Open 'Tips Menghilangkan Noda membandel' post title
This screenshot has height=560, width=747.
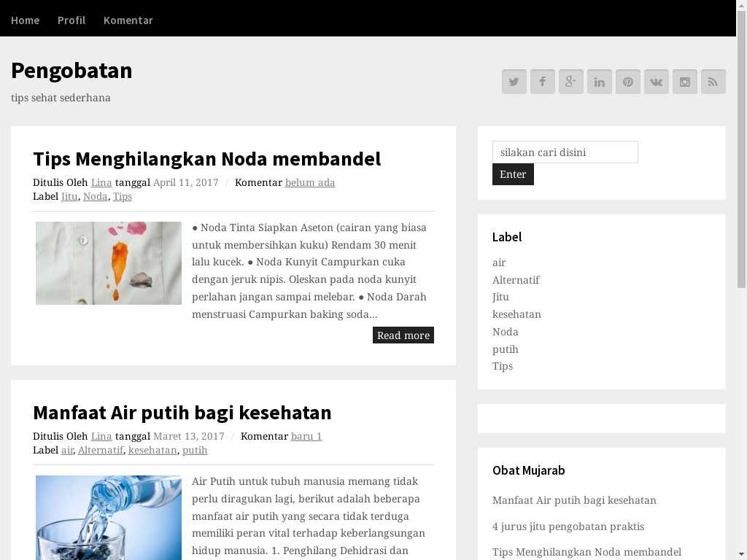coord(206,159)
